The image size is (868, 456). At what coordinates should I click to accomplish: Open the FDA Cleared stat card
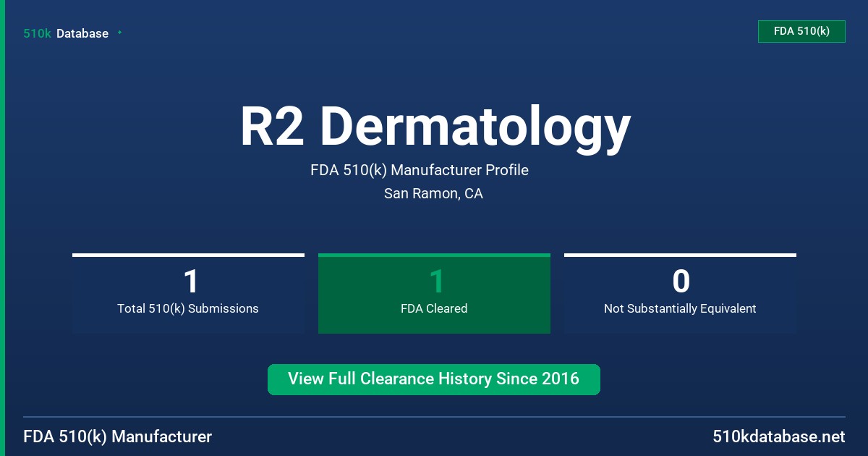434,293
